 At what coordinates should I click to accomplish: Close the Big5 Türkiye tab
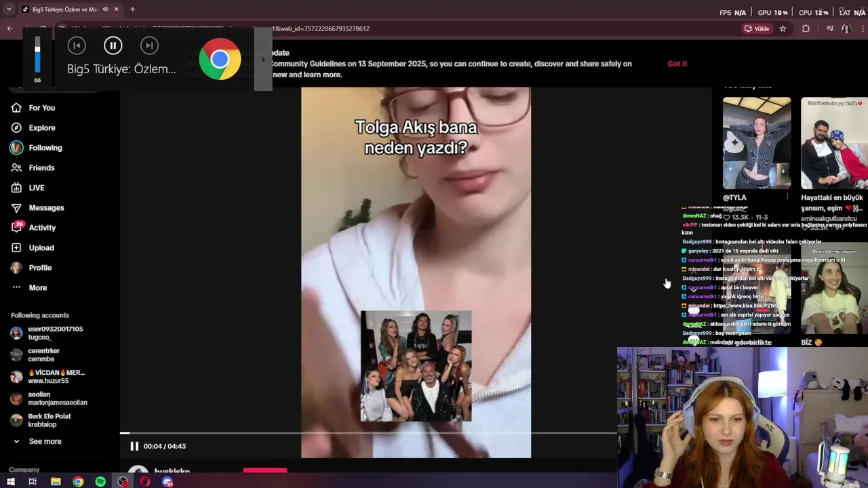(117, 9)
